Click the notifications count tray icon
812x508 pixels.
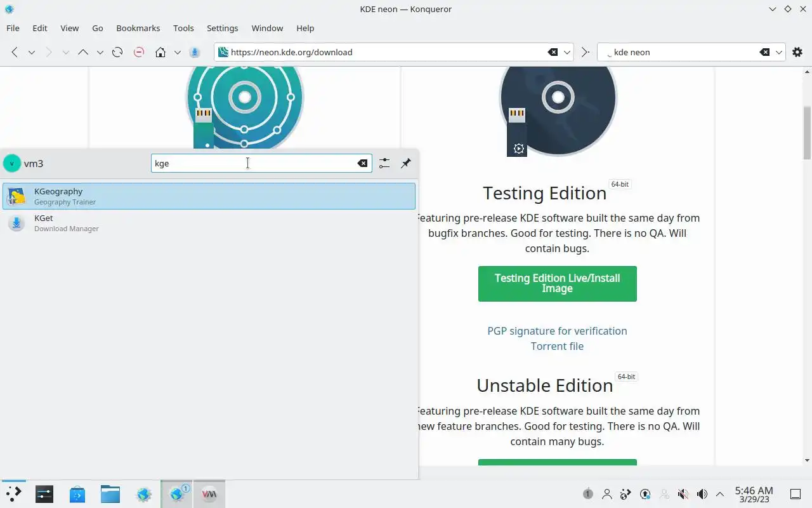pos(588,494)
